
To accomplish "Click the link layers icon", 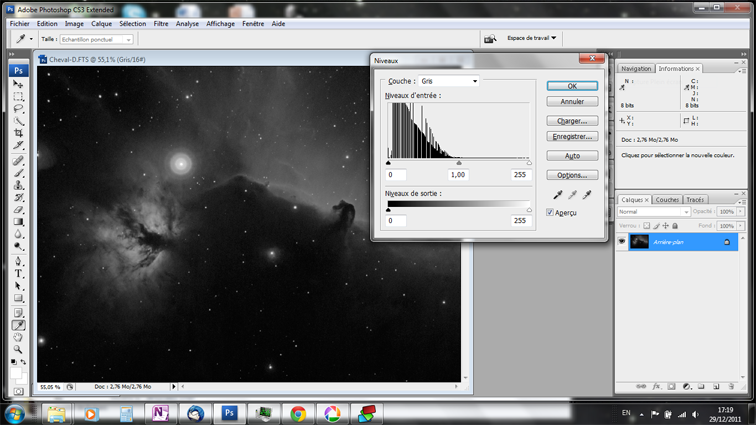I will coord(641,386).
